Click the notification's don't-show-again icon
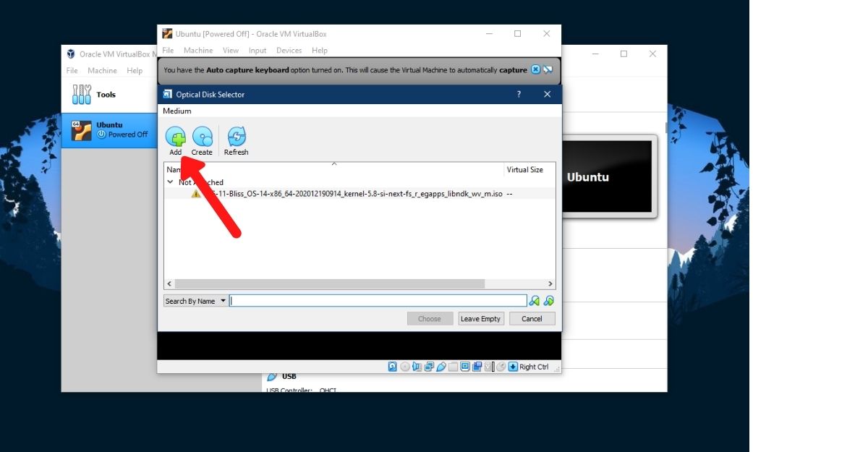Screen dimensions: 868x452 coord(548,69)
